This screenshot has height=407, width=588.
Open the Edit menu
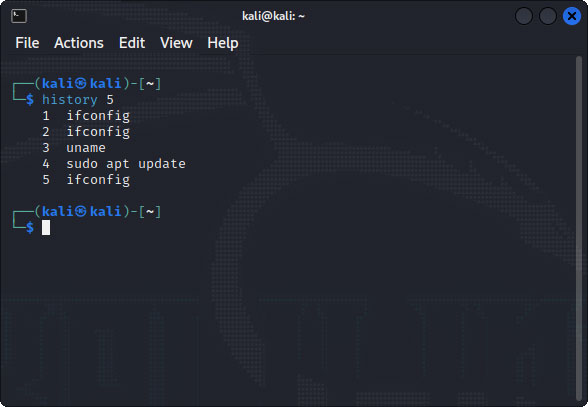pos(132,43)
